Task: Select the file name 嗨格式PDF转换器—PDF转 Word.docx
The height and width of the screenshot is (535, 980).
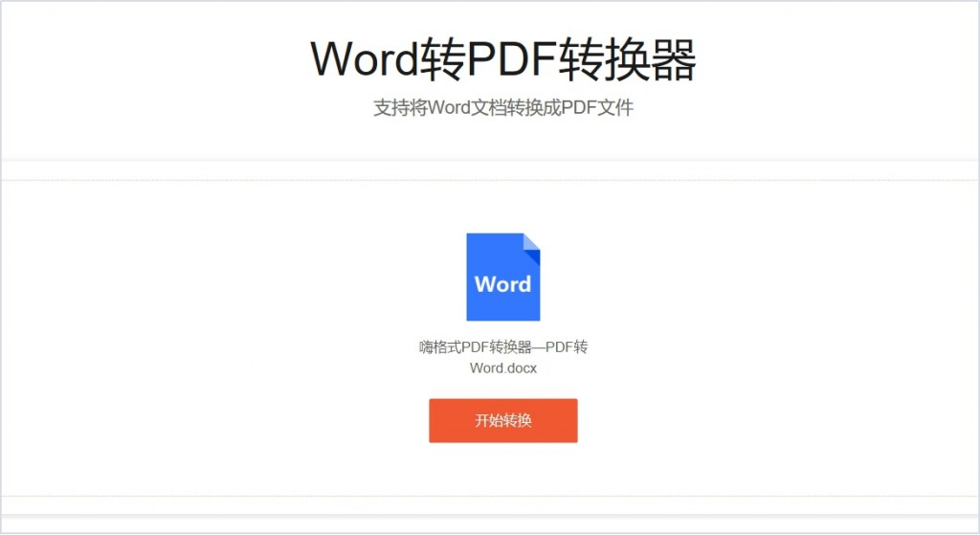Action: click(x=503, y=357)
